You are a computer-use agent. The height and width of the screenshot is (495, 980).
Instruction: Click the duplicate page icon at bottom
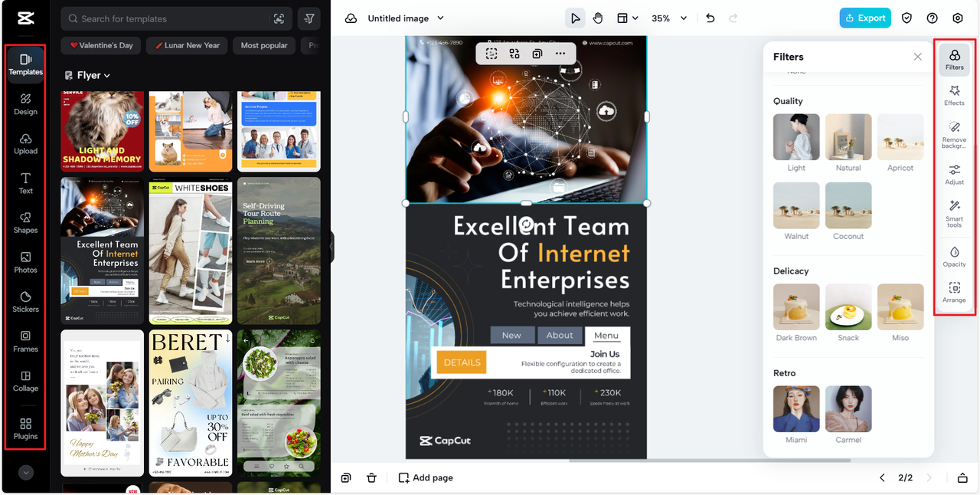[x=346, y=477]
